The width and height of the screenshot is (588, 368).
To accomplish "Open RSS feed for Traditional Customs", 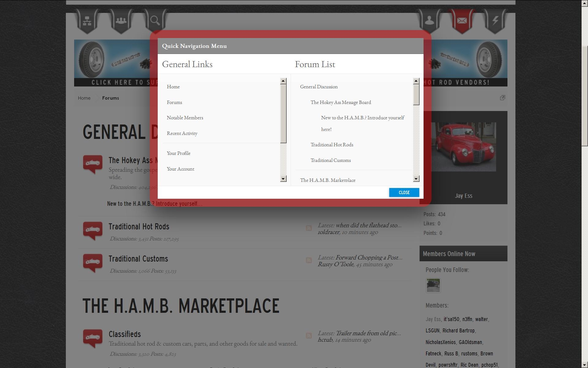I will [x=309, y=260].
